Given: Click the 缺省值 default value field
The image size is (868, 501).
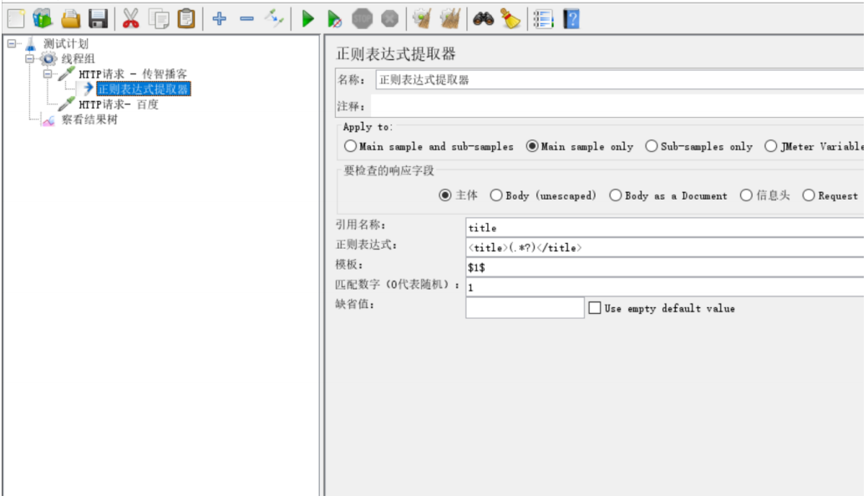Looking at the screenshot, I should 525,308.
